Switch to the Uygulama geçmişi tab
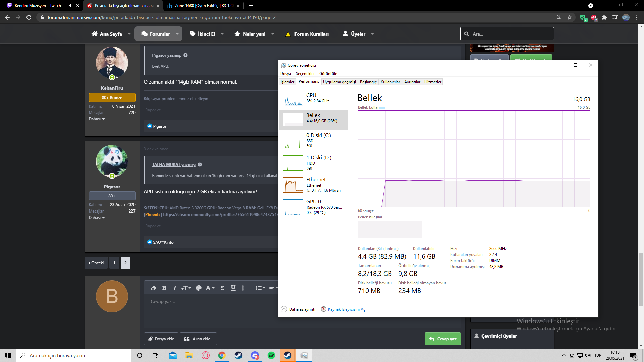This screenshot has width=644, height=362. click(339, 82)
